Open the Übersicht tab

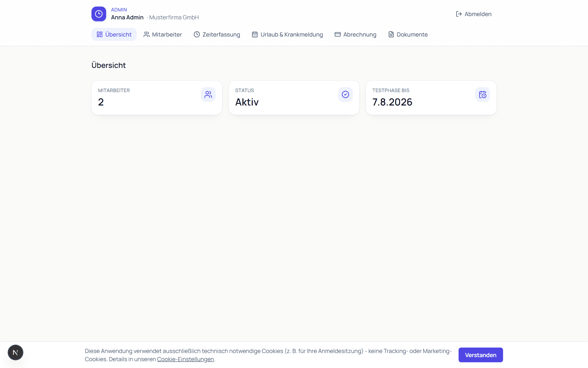114,34
